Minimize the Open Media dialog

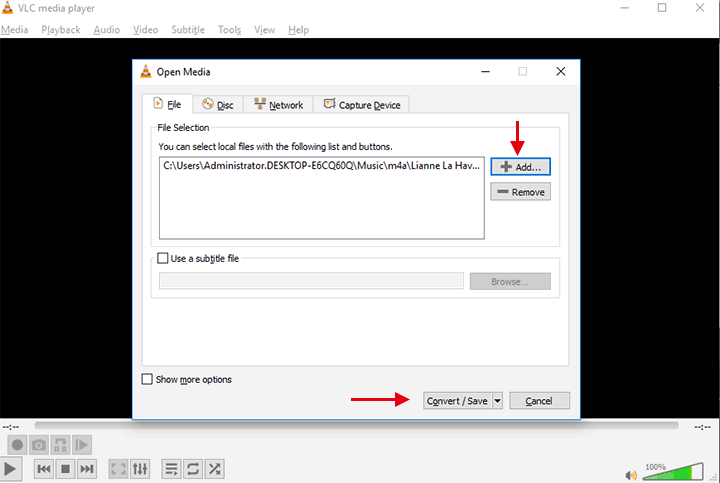tap(485, 72)
